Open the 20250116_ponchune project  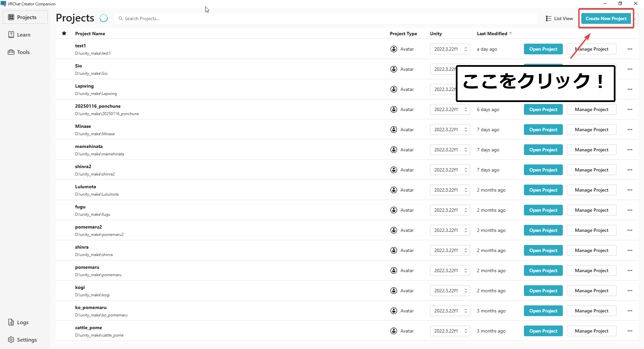point(543,109)
